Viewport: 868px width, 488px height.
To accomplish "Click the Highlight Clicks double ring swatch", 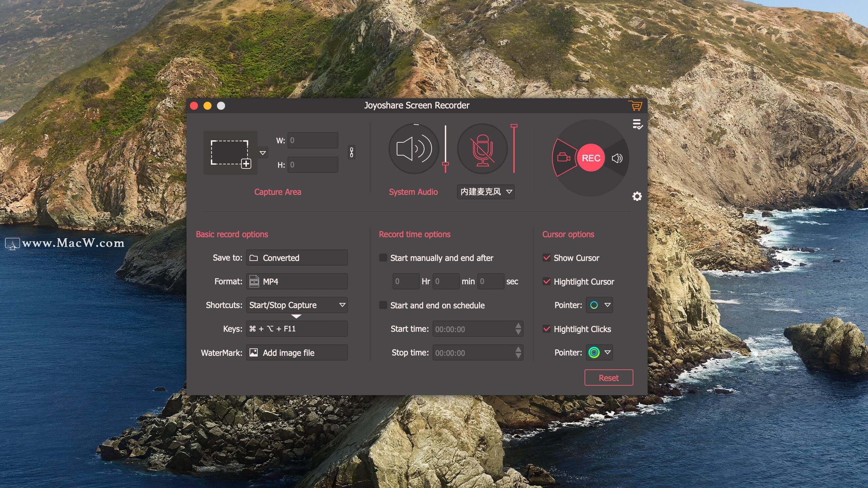I will (x=594, y=352).
